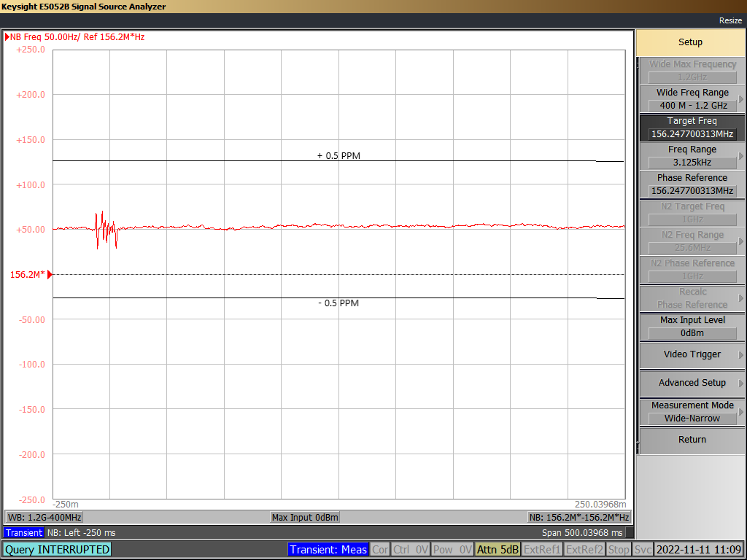Expand the Wide Freq Range submenu
Screen dimensions: 747x560
691,98
